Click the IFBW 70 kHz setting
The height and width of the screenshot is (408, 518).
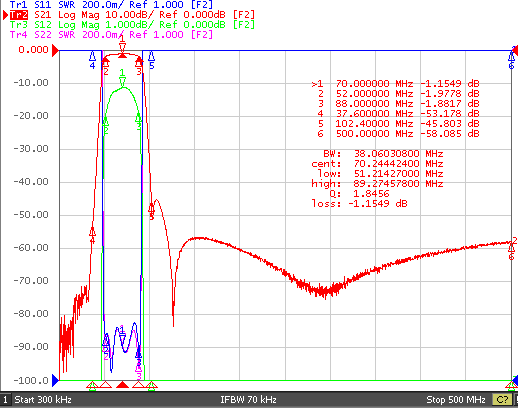pos(248,399)
